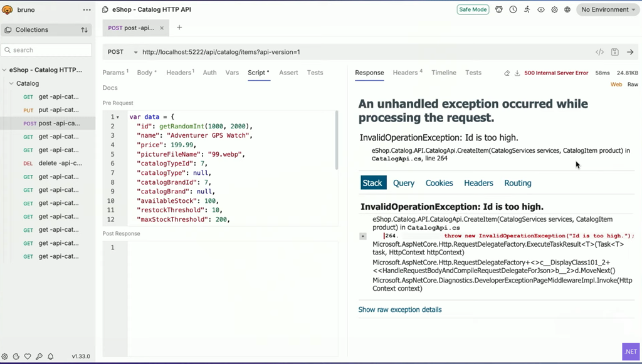Switch the response view to Web
This screenshot has width=642, height=364.
click(x=616, y=85)
